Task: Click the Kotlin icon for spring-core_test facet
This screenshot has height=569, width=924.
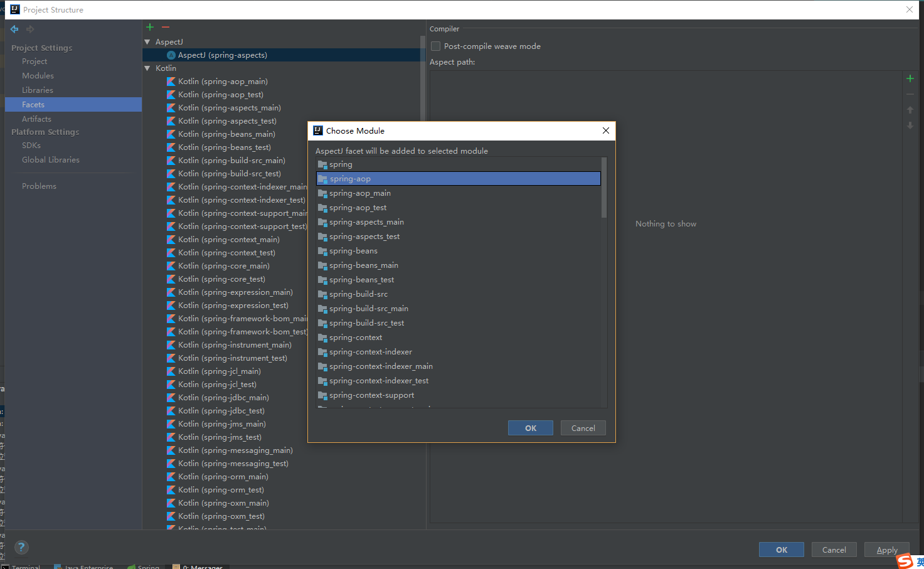Action: coord(171,279)
